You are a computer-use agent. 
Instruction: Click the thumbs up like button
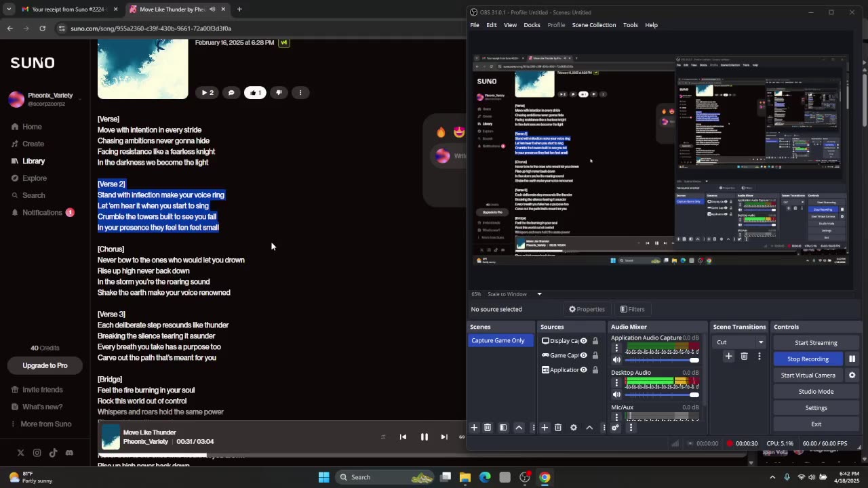[x=255, y=93]
